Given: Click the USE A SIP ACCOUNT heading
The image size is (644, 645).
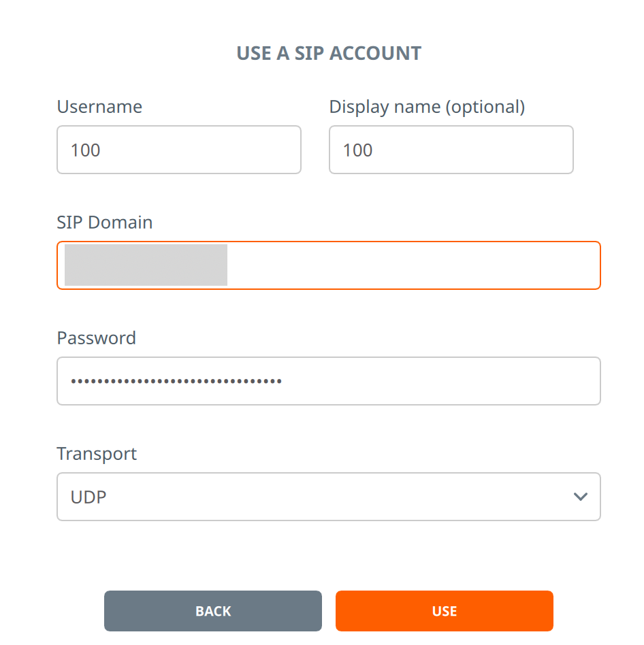Looking at the screenshot, I should [x=329, y=53].
